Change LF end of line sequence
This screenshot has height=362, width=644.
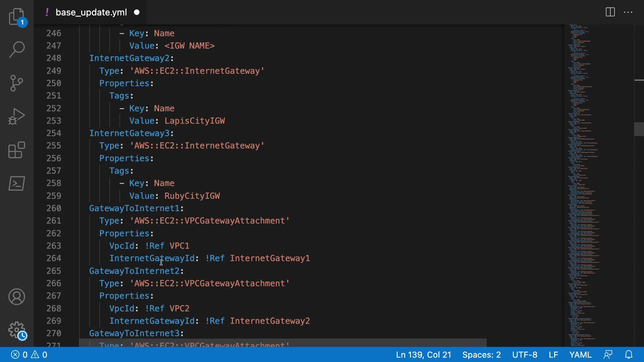[553, 355]
